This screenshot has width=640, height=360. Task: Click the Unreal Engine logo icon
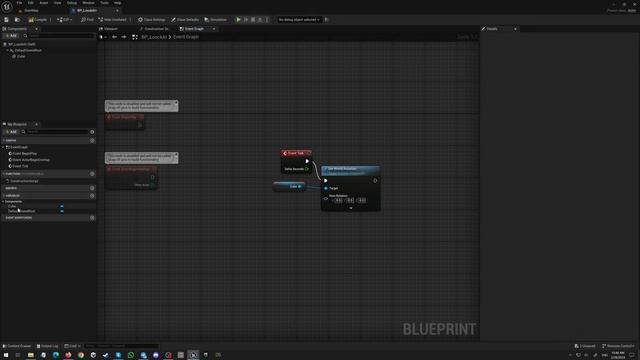7,6
